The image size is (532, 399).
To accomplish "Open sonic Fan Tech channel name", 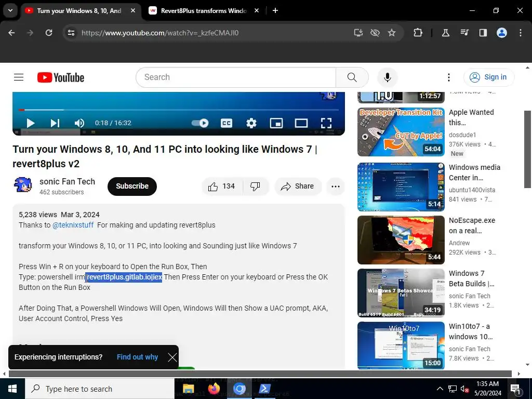I will point(67,181).
